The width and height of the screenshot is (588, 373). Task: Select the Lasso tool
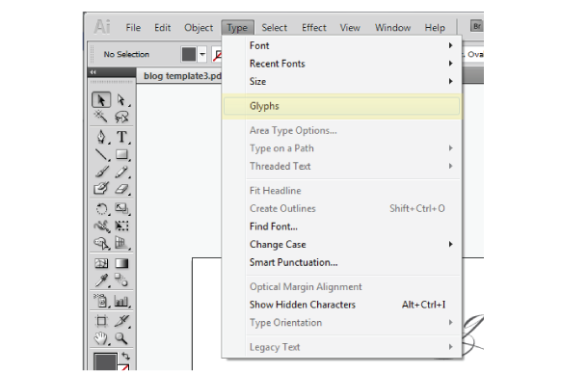[x=121, y=117]
